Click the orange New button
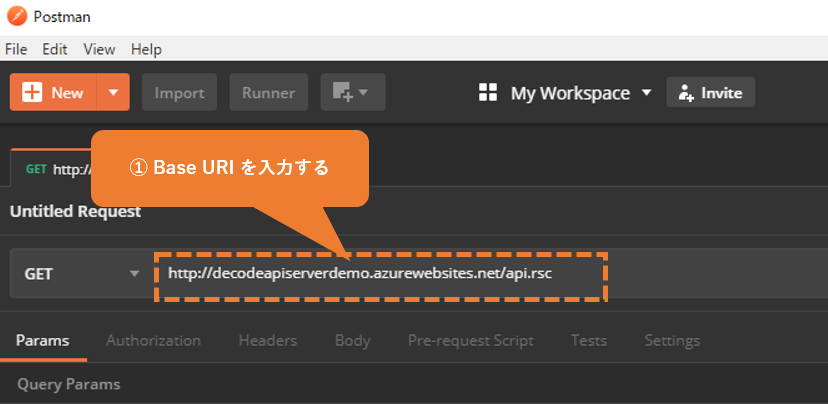 click(53, 92)
